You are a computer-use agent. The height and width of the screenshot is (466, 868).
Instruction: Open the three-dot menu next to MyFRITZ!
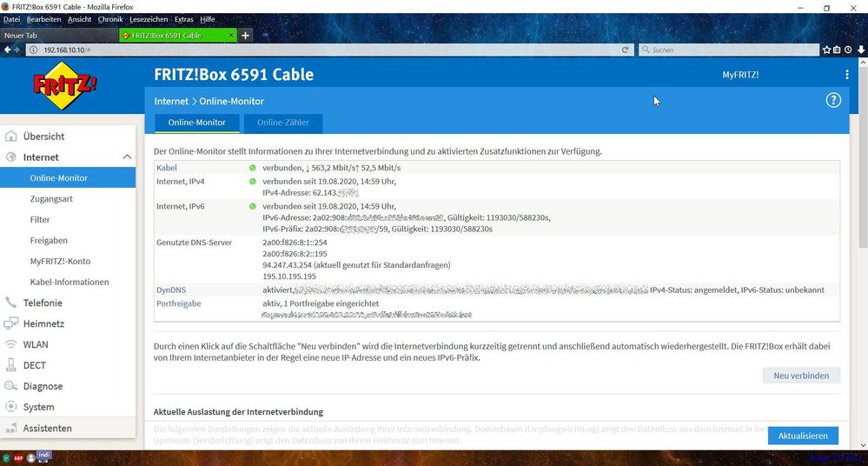pos(847,74)
